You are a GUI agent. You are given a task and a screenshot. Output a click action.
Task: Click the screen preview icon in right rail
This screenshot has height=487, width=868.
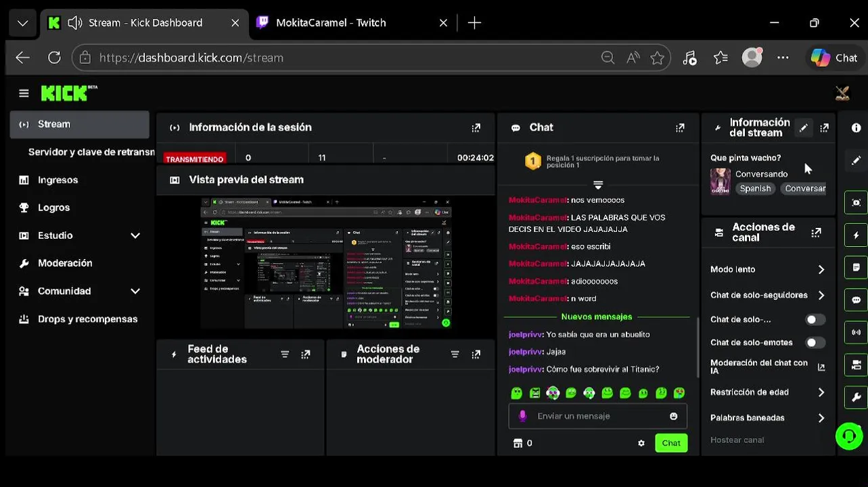[x=856, y=202]
